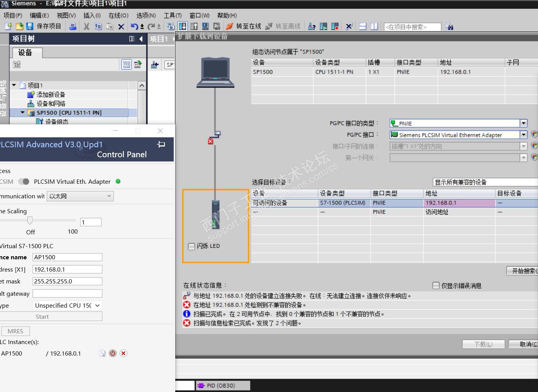538x392 pixels.
Task: Click the start runtime RT icon
Action: pos(217,26)
